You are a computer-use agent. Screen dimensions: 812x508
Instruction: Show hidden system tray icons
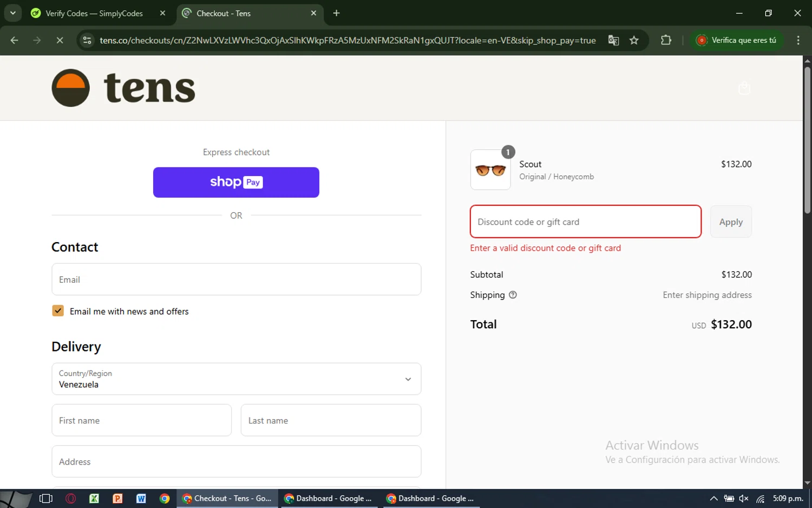click(x=713, y=498)
